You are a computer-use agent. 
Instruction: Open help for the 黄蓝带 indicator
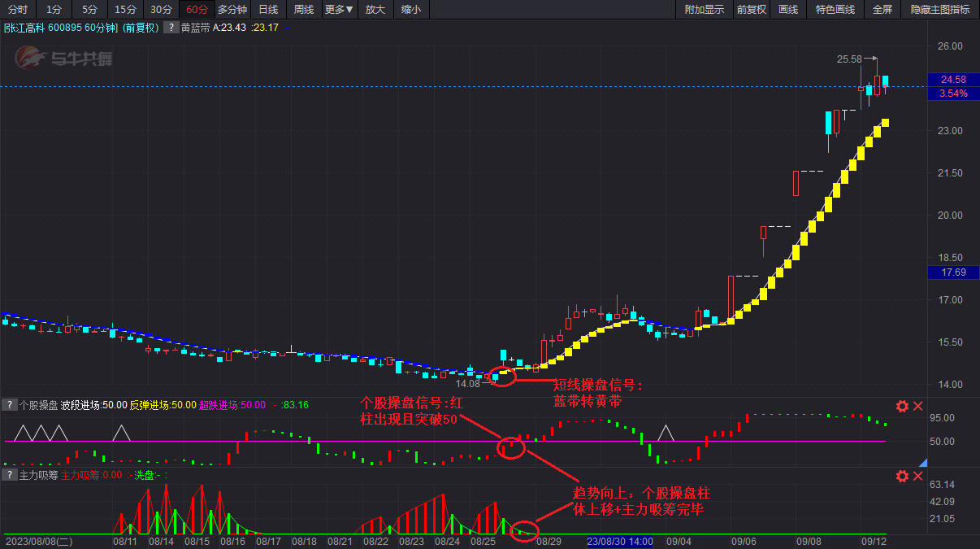171,27
